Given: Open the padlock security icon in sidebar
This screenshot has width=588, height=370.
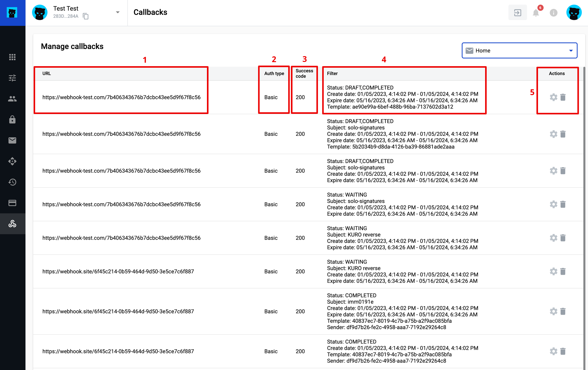Looking at the screenshot, I should coord(12,120).
